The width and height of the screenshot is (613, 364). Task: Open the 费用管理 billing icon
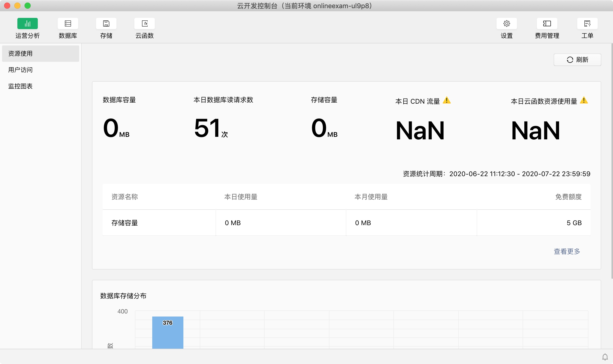coord(547,23)
